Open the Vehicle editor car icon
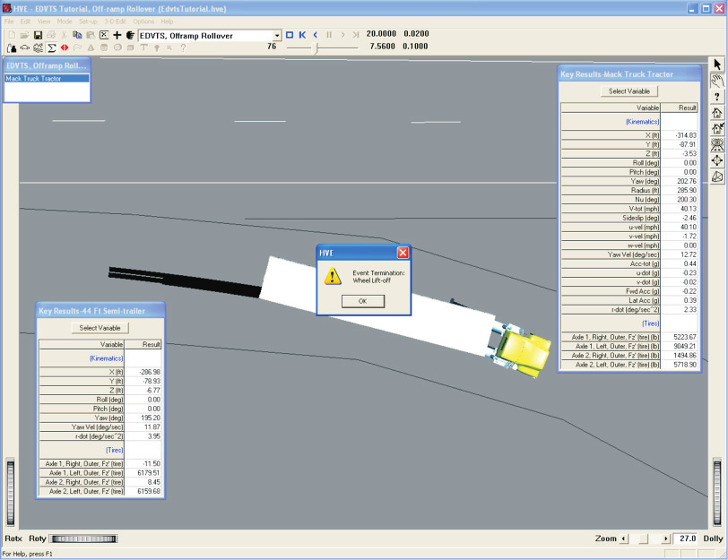This screenshot has height=560, width=728. pyautogui.click(x=24, y=47)
